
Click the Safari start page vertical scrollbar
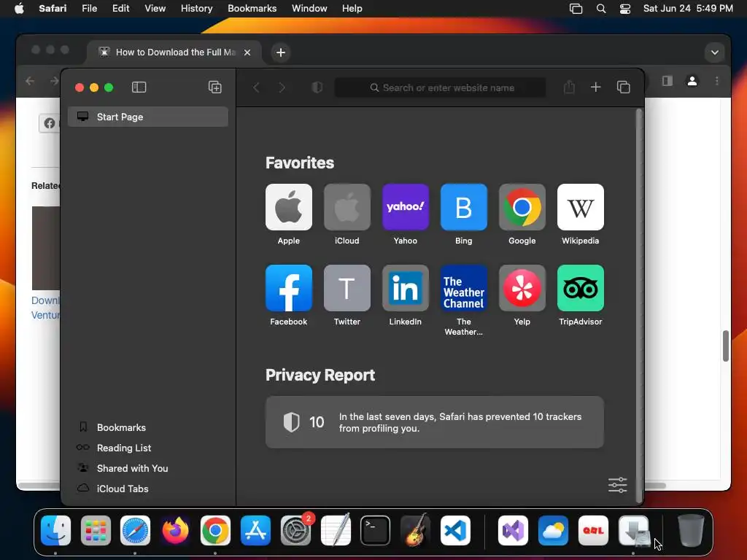pos(639,305)
